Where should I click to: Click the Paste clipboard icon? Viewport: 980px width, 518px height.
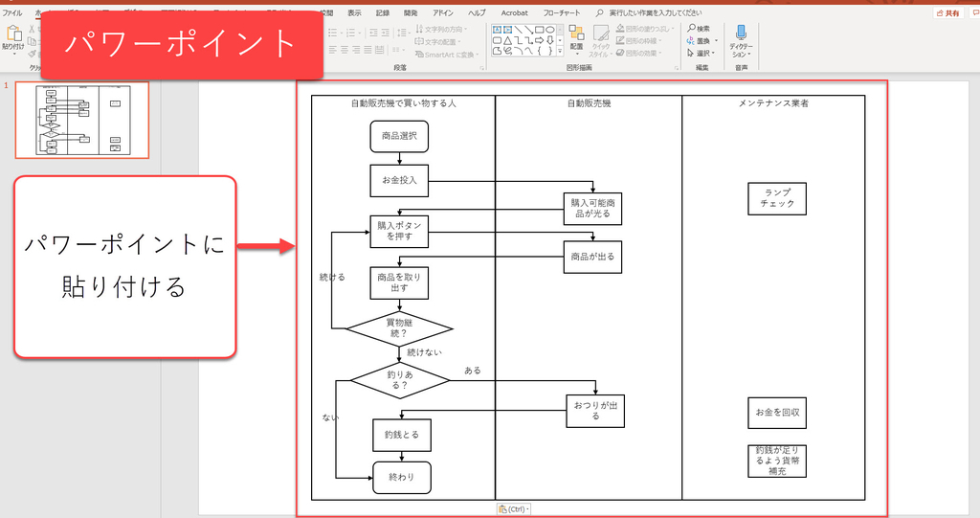[12, 34]
